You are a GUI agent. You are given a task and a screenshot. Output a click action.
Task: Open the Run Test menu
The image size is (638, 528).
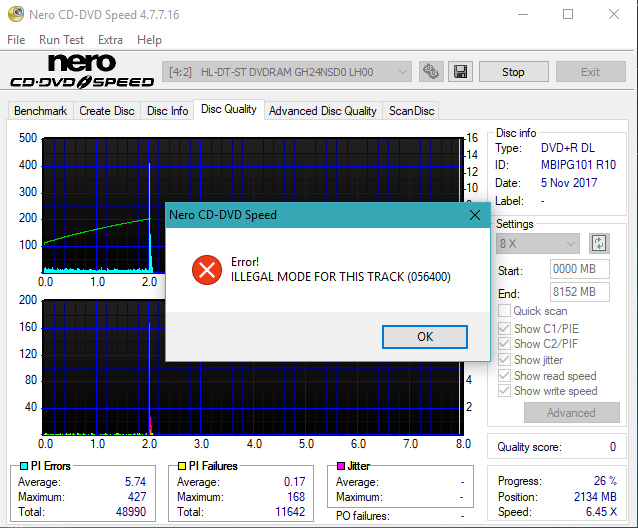[x=61, y=40]
